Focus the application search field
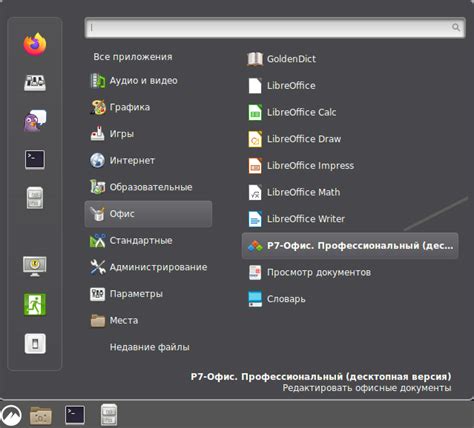The height and width of the screenshot is (428, 474). pos(275,28)
